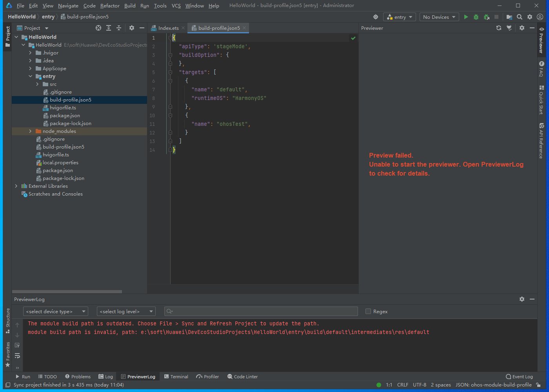549x392 pixels.
Task: Open the user account avatar icon
Action: click(540, 17)
